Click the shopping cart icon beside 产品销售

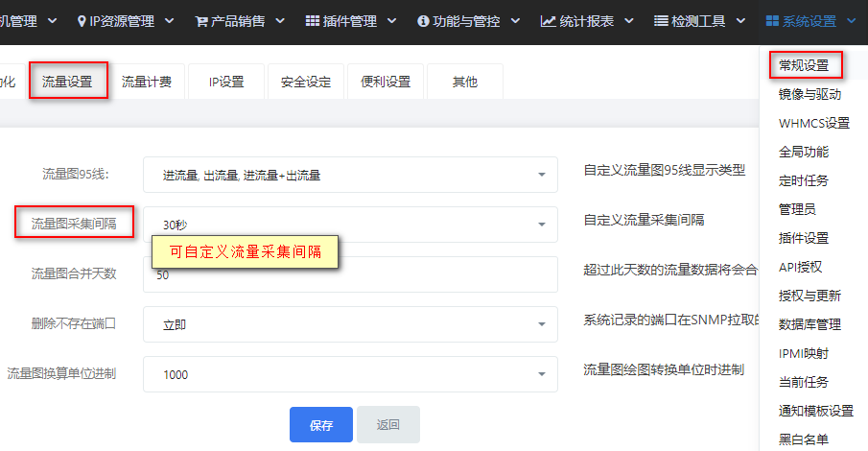tap(201, 21)
